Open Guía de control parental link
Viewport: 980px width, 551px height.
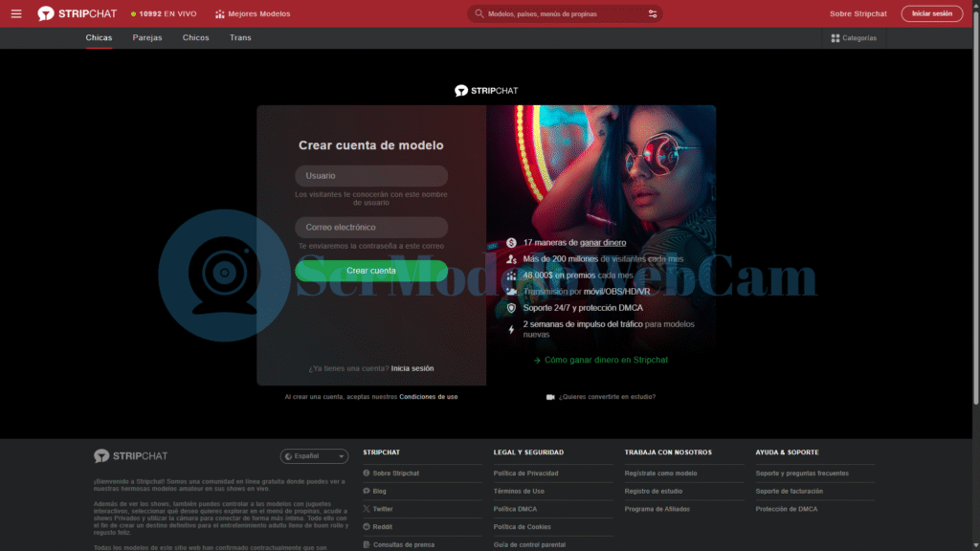pyautogui.click(x=529, y=544)
